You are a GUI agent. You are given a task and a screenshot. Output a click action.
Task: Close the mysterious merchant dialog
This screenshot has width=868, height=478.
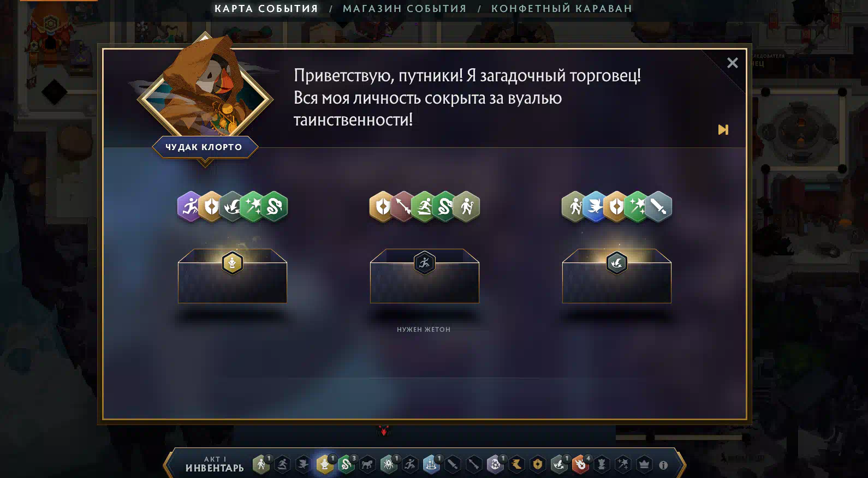pyautogui.click(x=733, y=63)
